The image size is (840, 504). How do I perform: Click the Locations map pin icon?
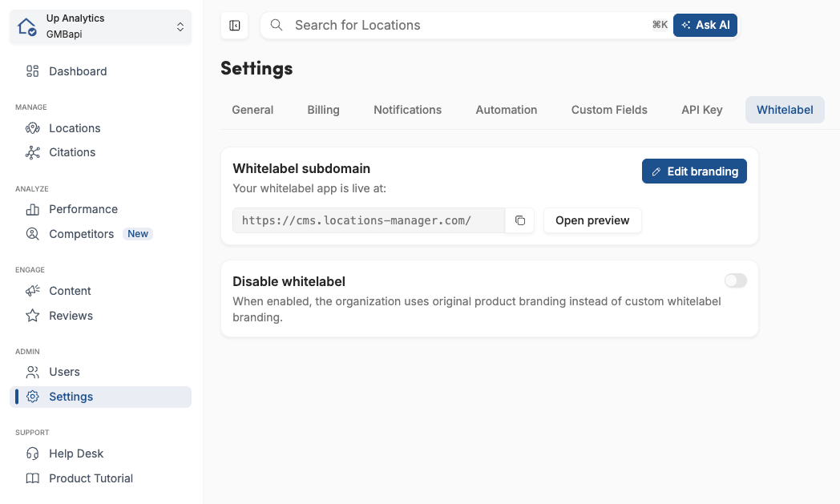click(x=33, y=128)
